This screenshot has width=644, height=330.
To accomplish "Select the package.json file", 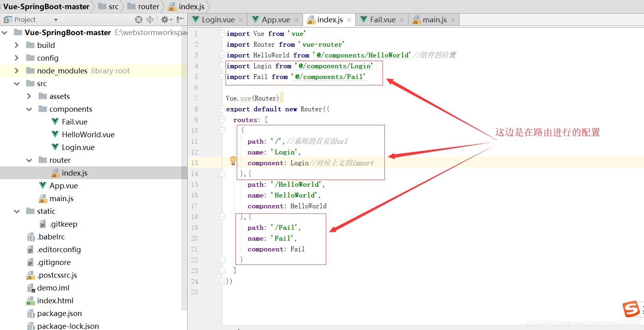I will 59,313.
